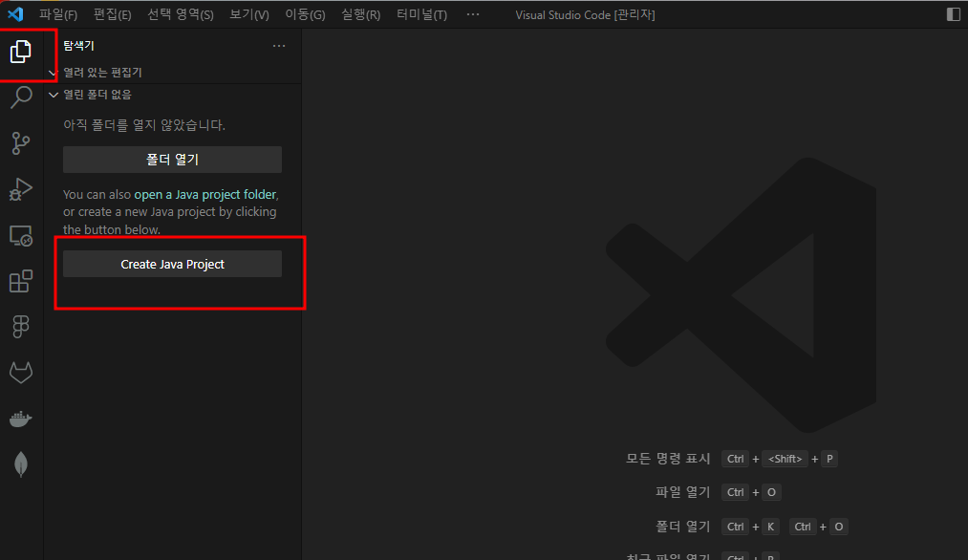
Task: Follow the 'open a Java project folder' link
Action: (x=204, y=195)
